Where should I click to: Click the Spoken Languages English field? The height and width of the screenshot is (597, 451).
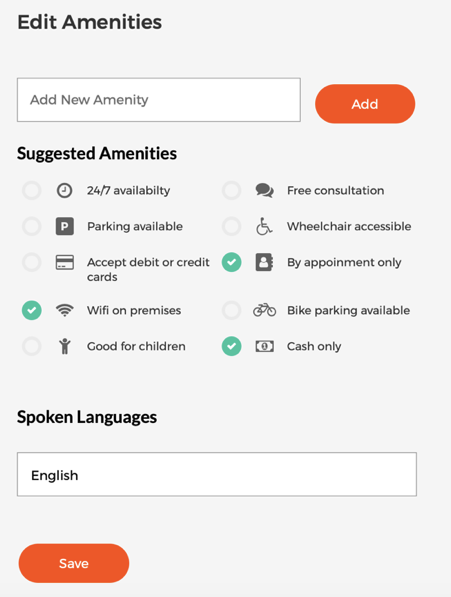click(x=217, y=474)
